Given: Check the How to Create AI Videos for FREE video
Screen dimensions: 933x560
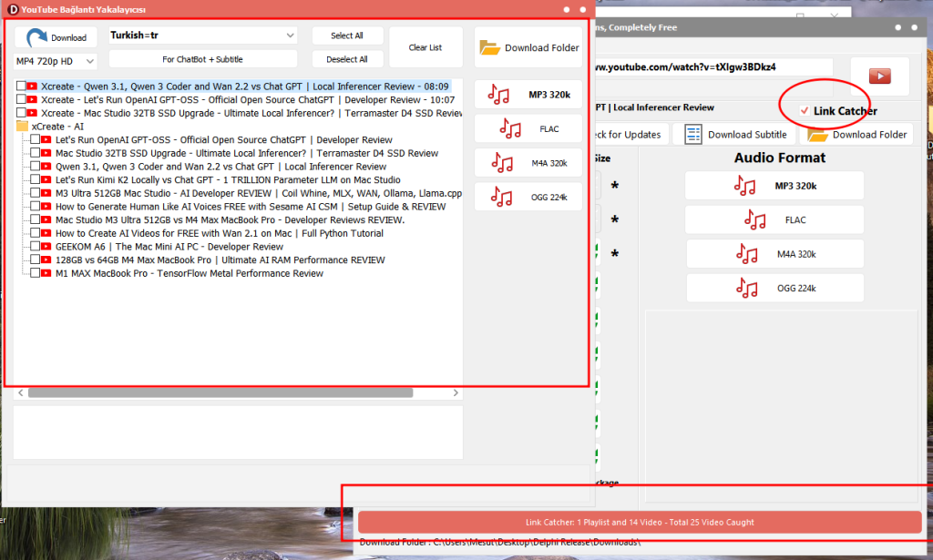Looking at the screenshot, I should pos(36,233).
